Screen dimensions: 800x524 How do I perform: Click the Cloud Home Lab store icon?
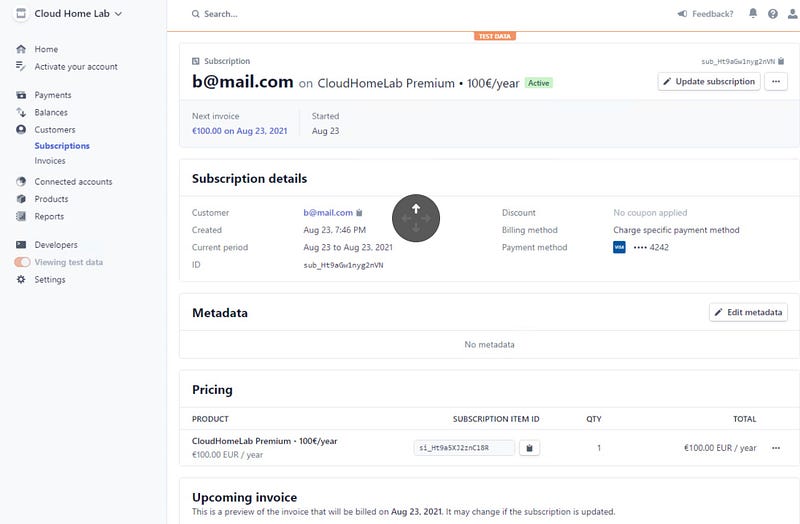click(x=21, y=14)
